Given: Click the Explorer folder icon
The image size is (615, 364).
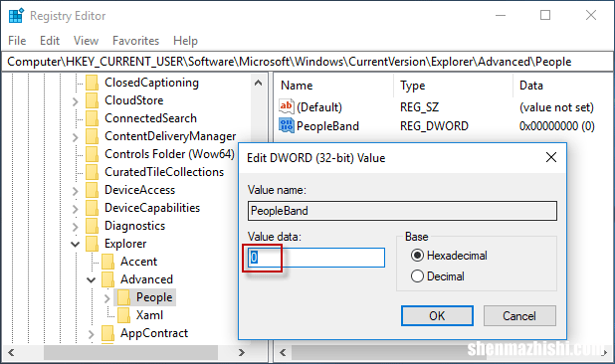Looking at the screenshot, I should pyautogui.click(x=93, y=244).
